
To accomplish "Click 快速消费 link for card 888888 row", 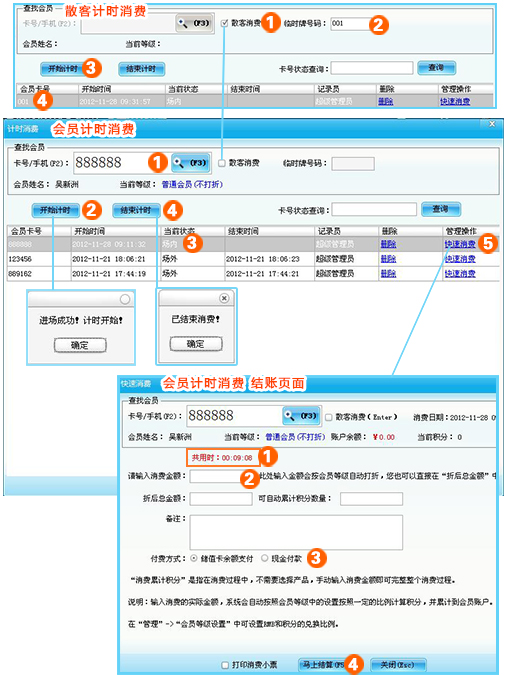I will point(460,244).
